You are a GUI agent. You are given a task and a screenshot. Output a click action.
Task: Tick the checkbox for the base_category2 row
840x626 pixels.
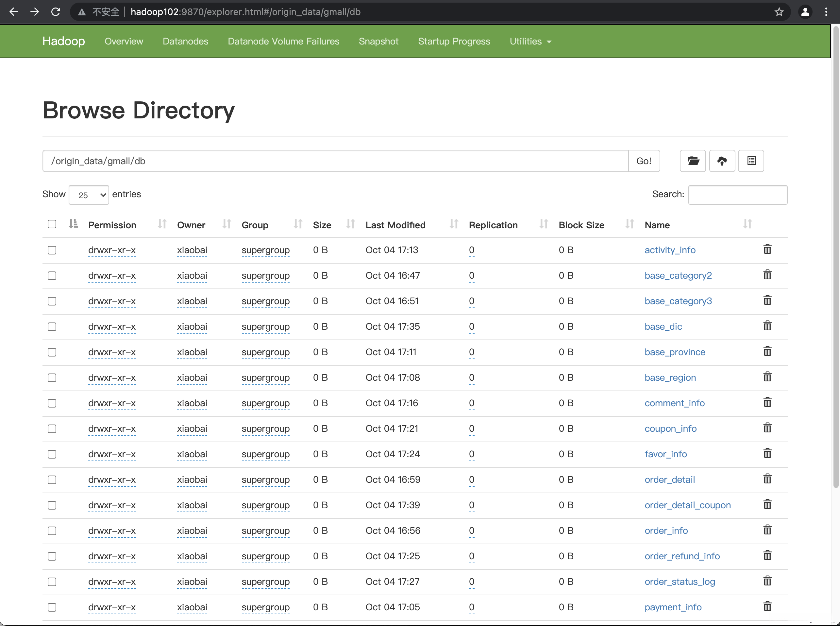tap(52, 275)
